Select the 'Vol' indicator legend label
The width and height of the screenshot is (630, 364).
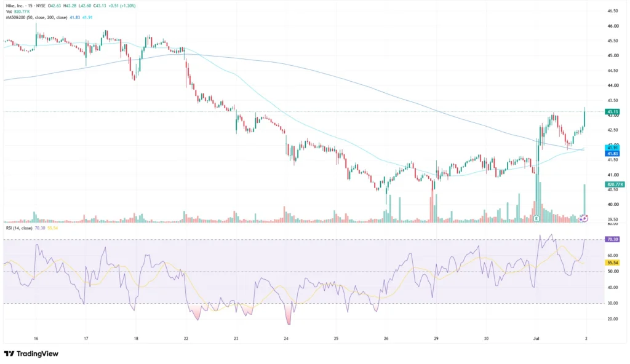(x=9, y=12)
